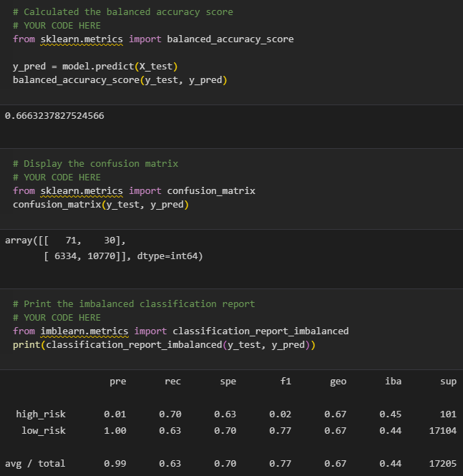Click high_risk f1 value 0.02
Screen dimensions: 463x476
280,414
